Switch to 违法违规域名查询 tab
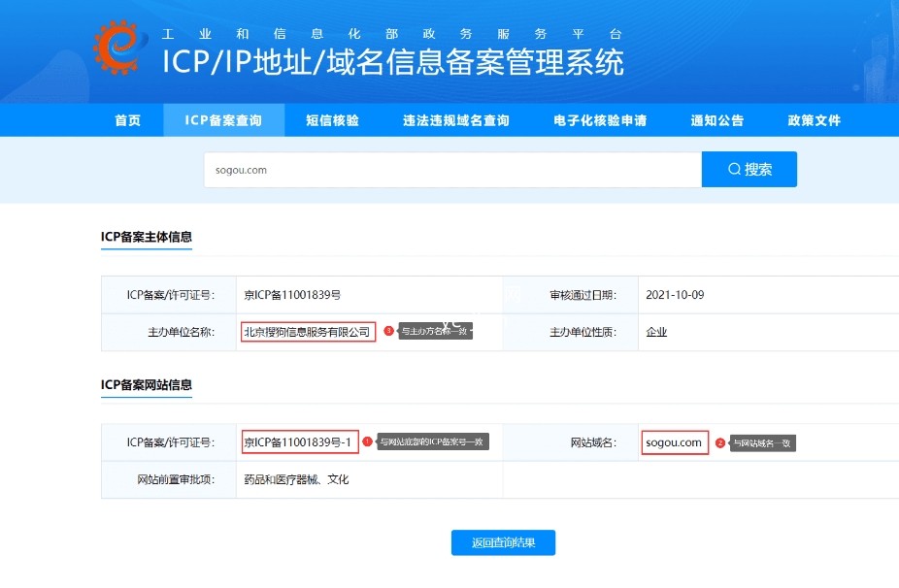This screenshot has width=899, height=588. [x=455, y=120]
